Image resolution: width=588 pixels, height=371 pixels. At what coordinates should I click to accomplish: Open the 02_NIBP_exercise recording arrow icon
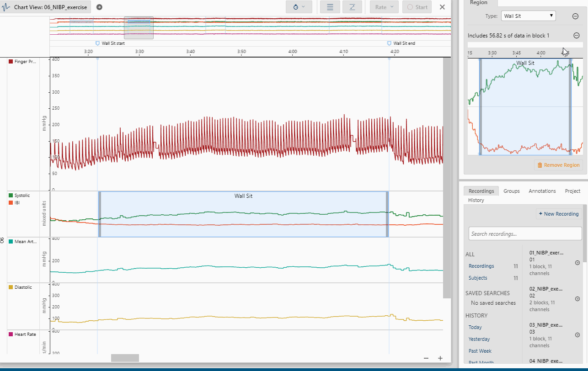click(577, 299)
